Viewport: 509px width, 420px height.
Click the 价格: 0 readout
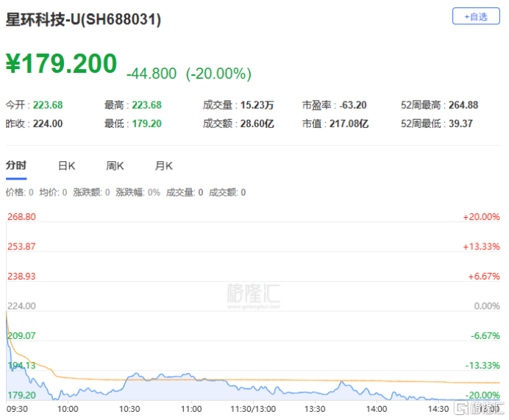tap(19, 193)
